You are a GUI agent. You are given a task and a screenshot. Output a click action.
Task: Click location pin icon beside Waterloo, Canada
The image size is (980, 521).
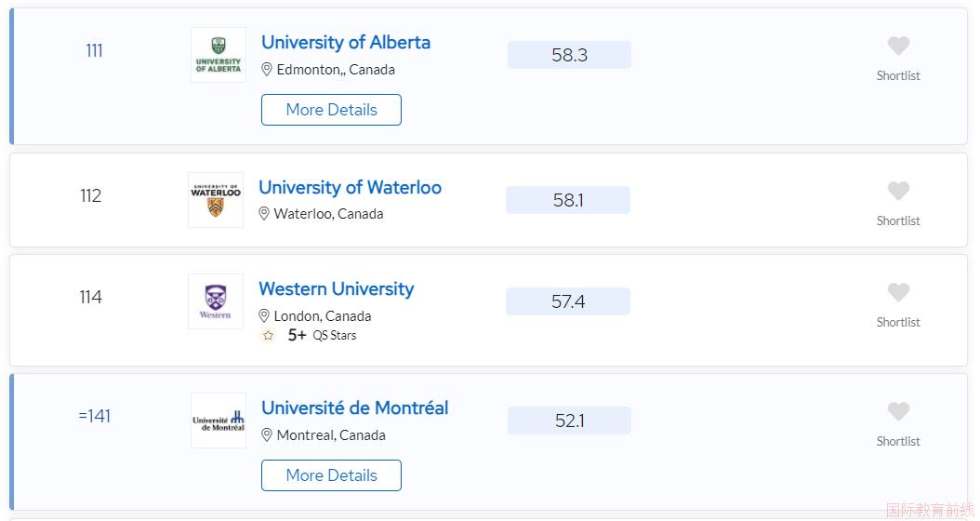coord(264,214)
